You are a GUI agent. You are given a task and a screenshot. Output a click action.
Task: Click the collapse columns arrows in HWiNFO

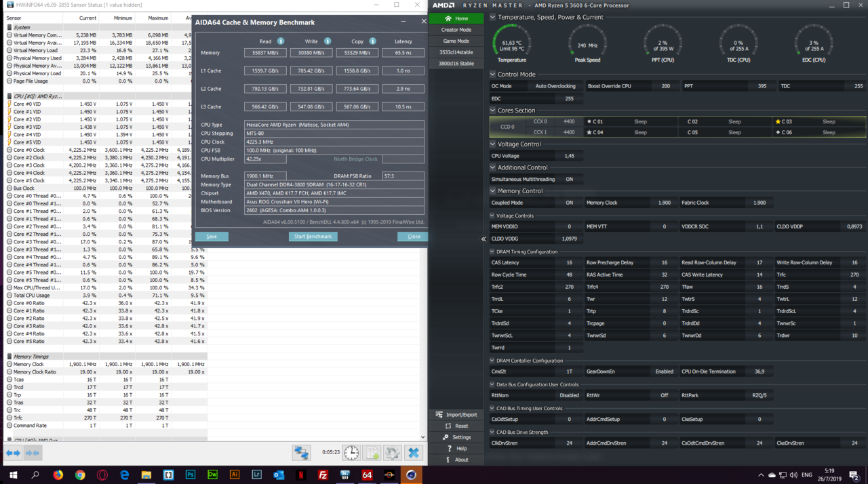coord(33,453)
